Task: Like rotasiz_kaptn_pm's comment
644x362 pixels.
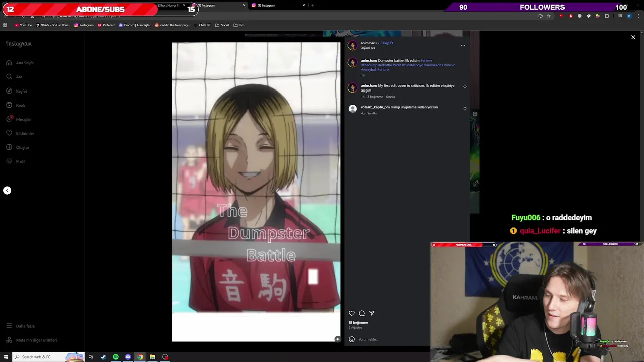Action: (x=465, y=108)
